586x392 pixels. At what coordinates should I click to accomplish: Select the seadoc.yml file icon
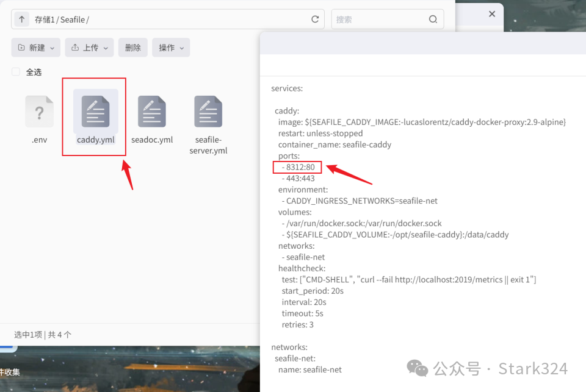point(152,111)
